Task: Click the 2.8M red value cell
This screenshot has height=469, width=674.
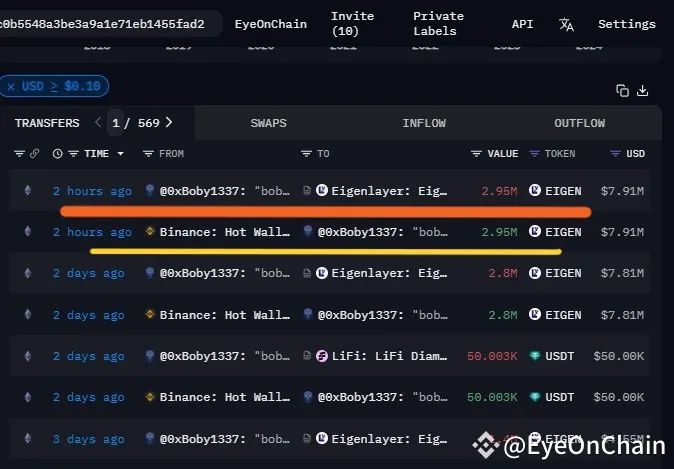Action: pos(502,273)
